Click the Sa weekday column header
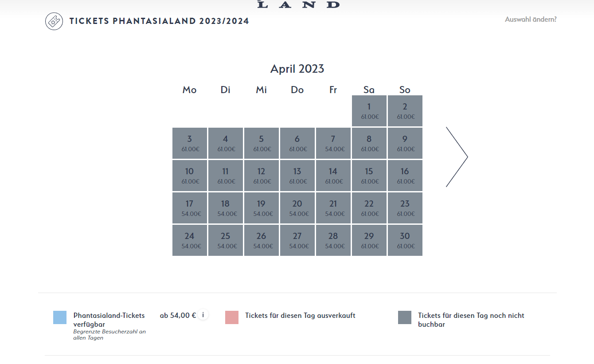The height and width of the screenshot is (364, 594). (x=369, y=90)
